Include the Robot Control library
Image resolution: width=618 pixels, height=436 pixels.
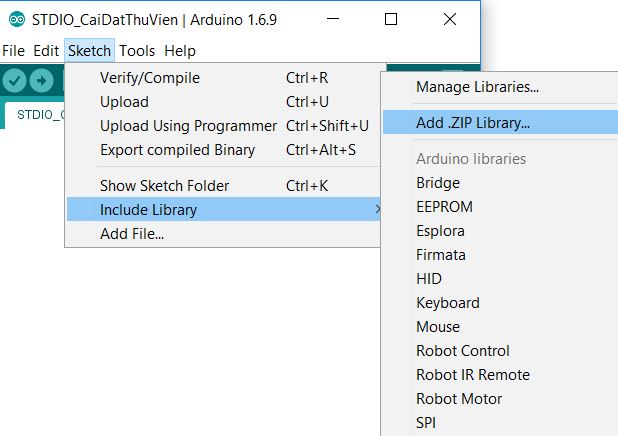(x=501, y=351)
